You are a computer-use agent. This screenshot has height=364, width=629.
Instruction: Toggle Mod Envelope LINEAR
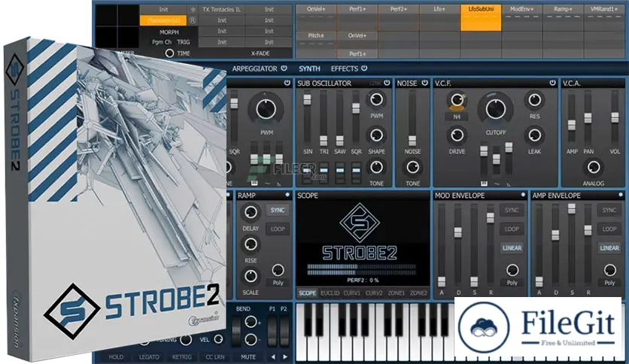(x=512, y=248)
